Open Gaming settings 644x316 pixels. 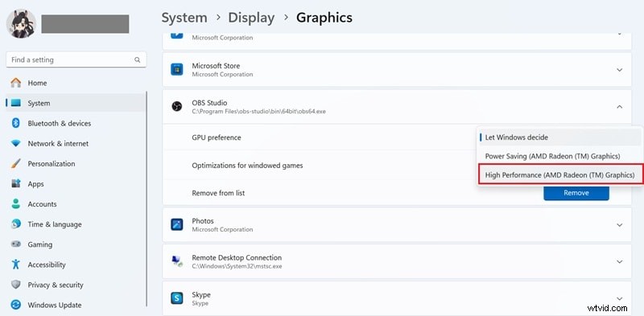point(76,244)
